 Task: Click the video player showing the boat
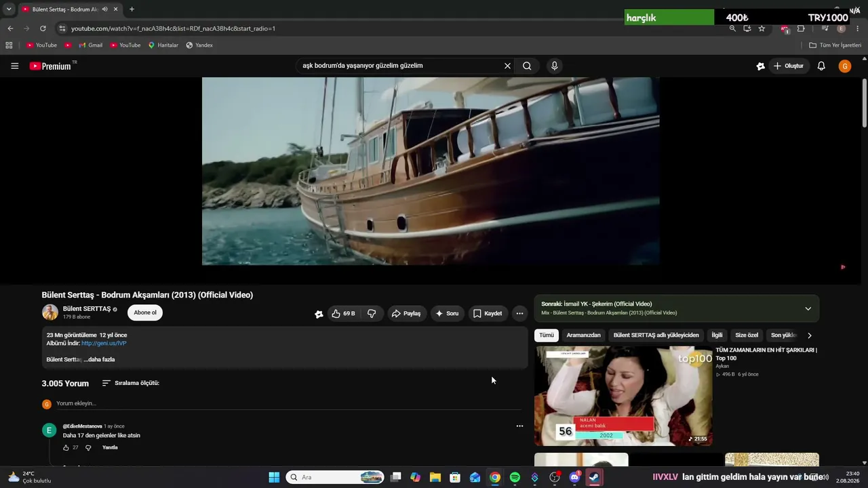tap(431, 171)
